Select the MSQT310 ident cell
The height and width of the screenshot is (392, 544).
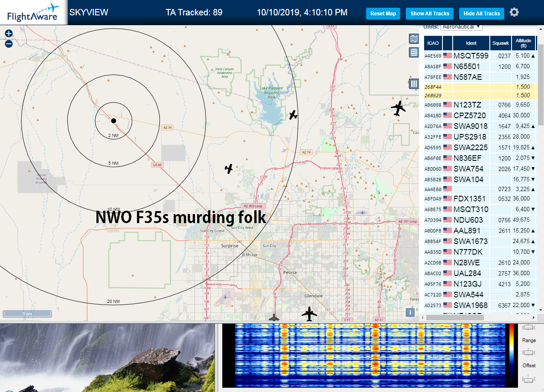[x=471, y=209]
